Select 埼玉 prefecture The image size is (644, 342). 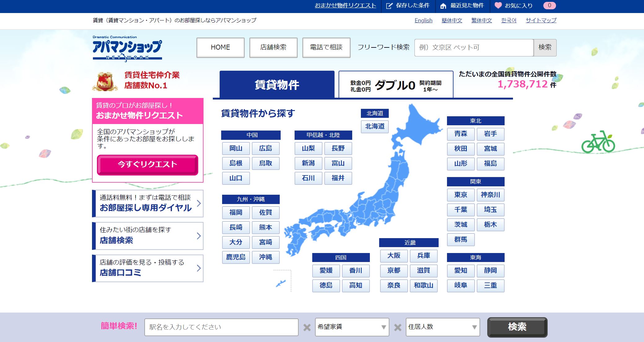pyautogui.click(x=490, y=210)
